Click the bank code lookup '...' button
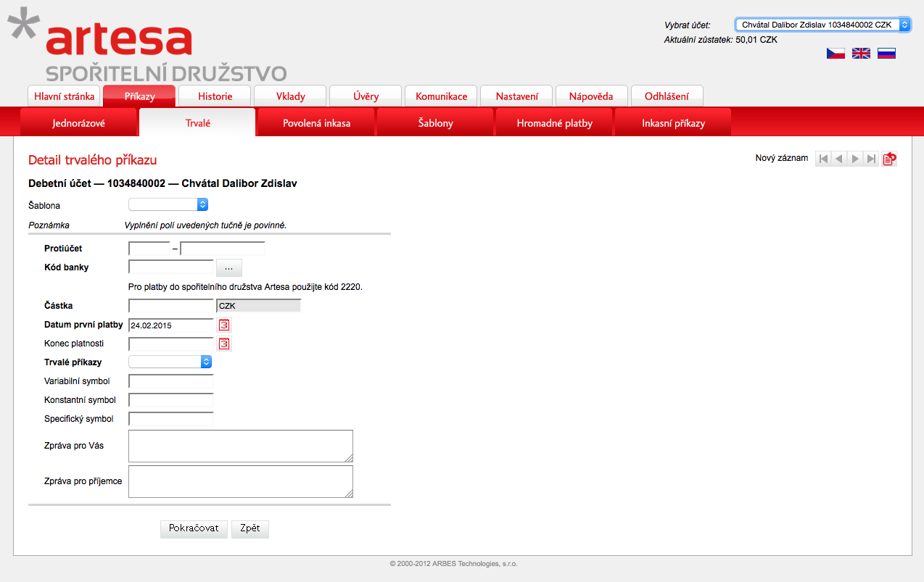Image resolution: width=924 pixels, height=582 pixels. (x=228, y=267)
